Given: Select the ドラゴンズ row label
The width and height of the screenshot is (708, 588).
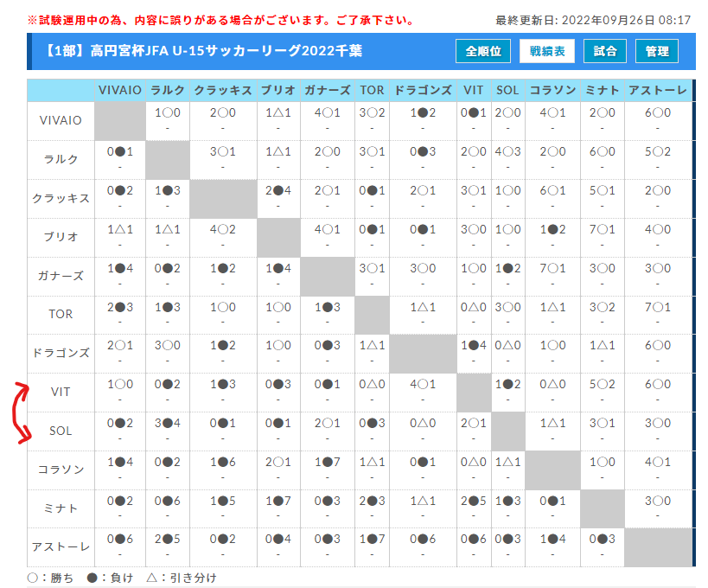Looking at the screenshot, I should (61, 353).
